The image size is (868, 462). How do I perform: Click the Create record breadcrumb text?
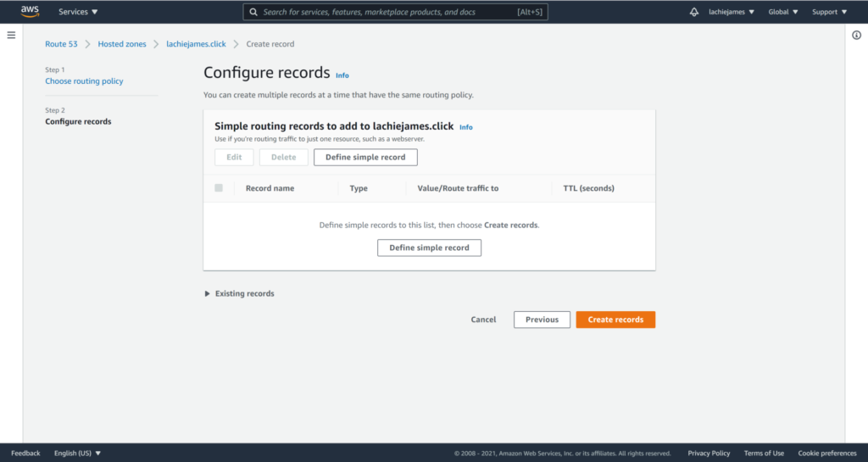pyautogui.click(x=270, y=44)
